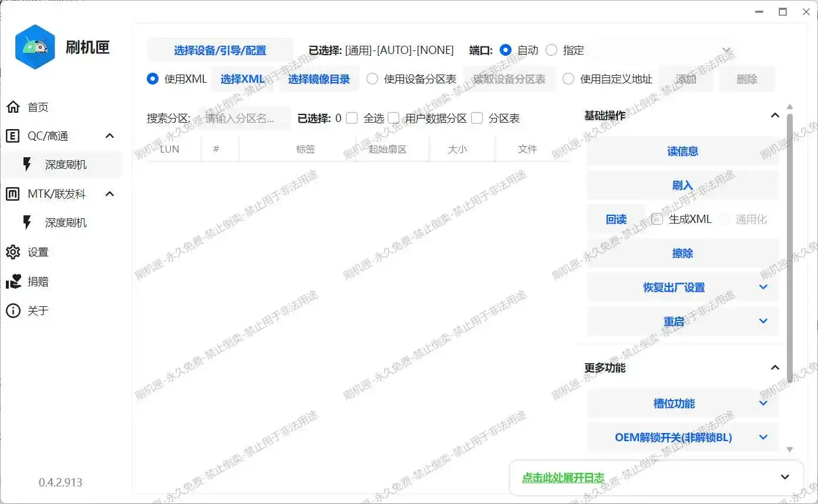
Task: Click lightning icon under MTK/联发科 深度刷机
Action: (x=27, y=223)
